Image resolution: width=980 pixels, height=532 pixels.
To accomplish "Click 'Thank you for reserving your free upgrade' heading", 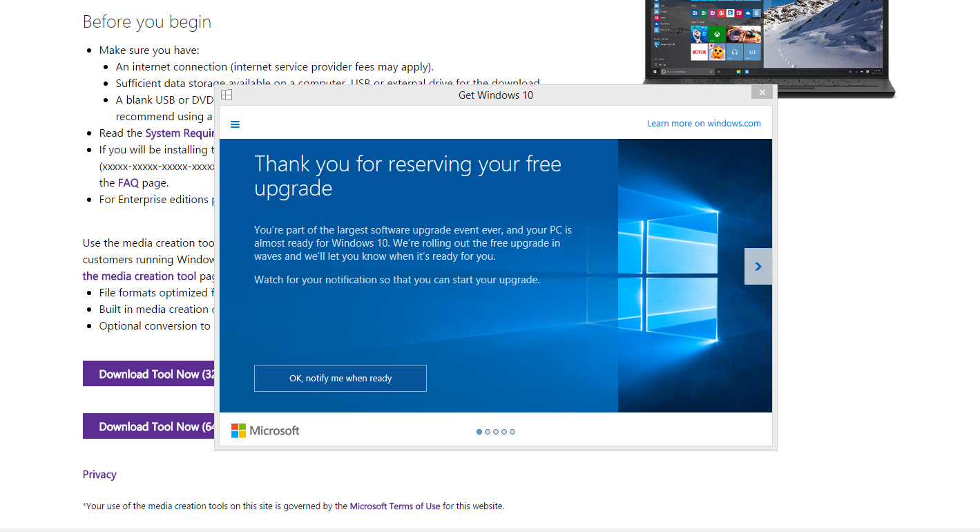I will (x=407, y=175).
